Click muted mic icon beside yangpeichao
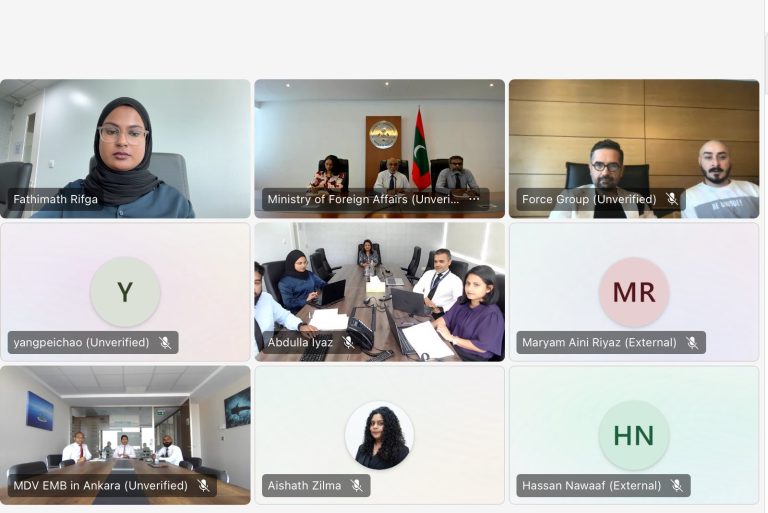This screenshot has height=513, width=768. 165,342
